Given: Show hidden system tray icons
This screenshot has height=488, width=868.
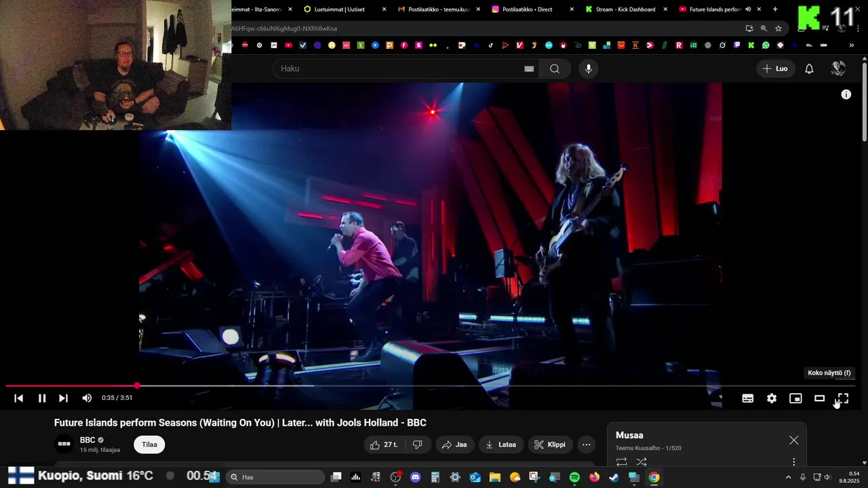Looking at the screenshot, I should pyautogui.click(x=788, y=477).
